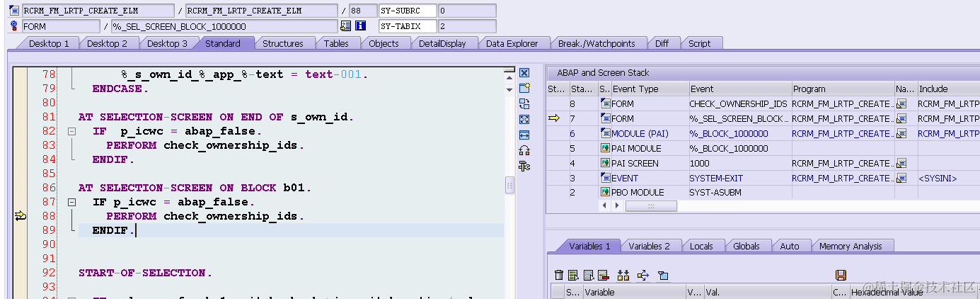Click the full-screen tool icon
This screenshot has height=299, width=980.
point(524,119)
